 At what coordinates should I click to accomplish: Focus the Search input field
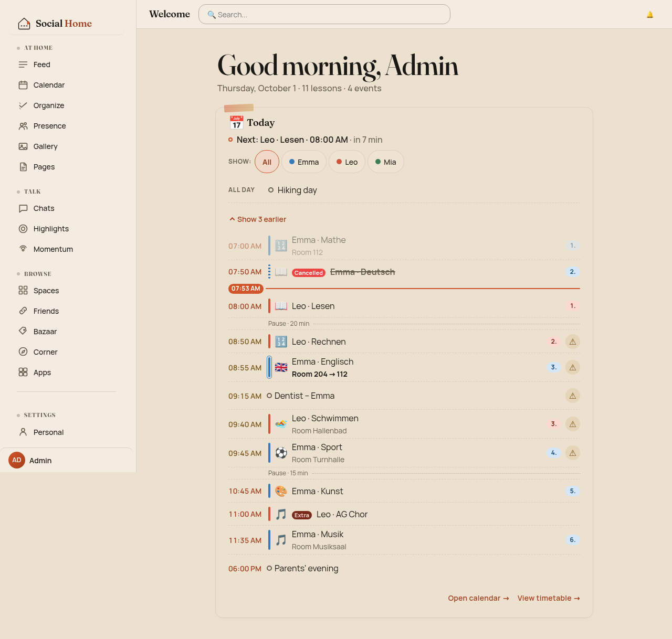pyautogui.click(x=324, y=15)
